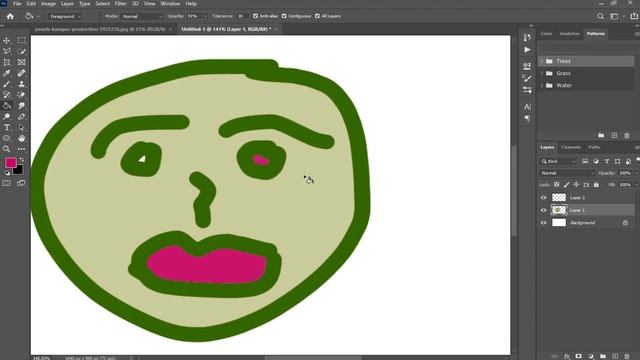Select the Path Selection tool

(21, 127)
